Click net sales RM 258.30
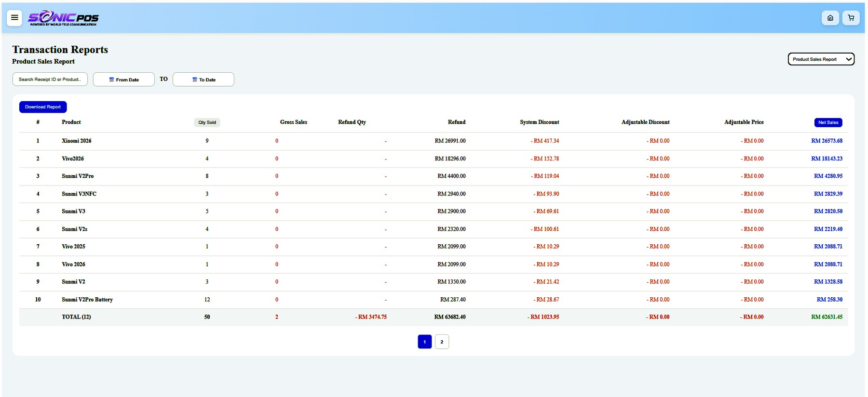Image resolution: width=868 pixels, height=397 pixels. pyautogui.click(x=829, y=300)
